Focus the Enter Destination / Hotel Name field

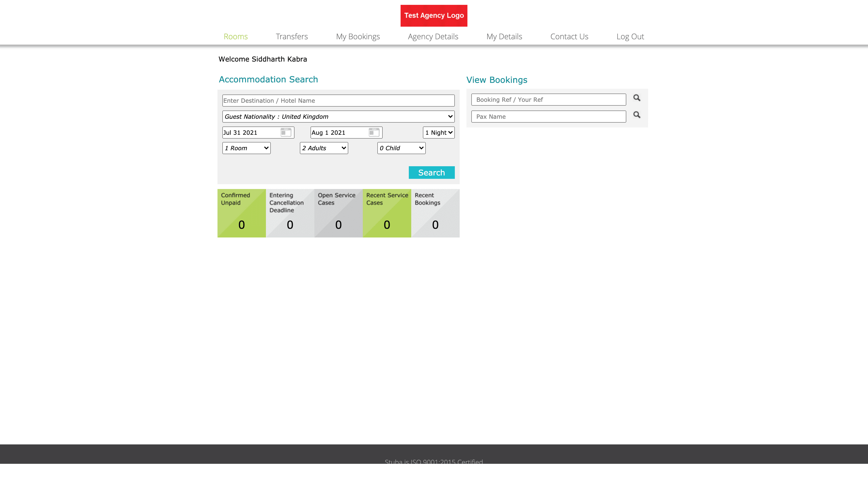pyautogui.click(x=338, y=101)
